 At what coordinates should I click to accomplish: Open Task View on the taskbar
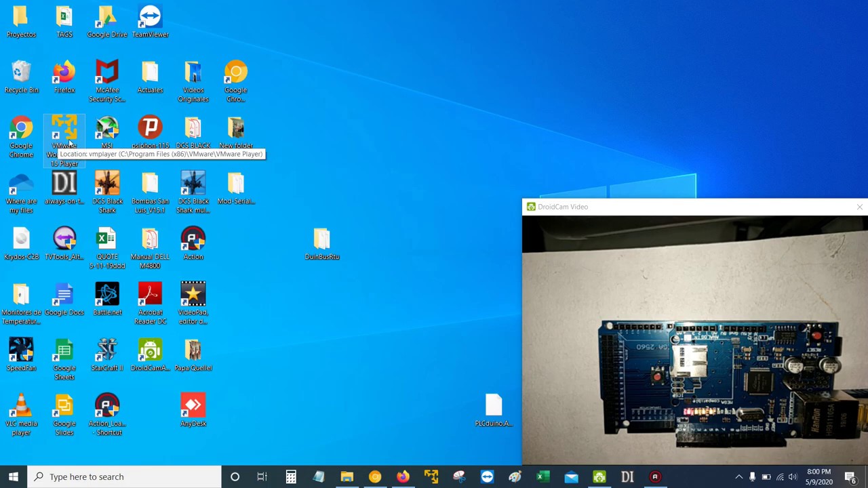[262, 476]
